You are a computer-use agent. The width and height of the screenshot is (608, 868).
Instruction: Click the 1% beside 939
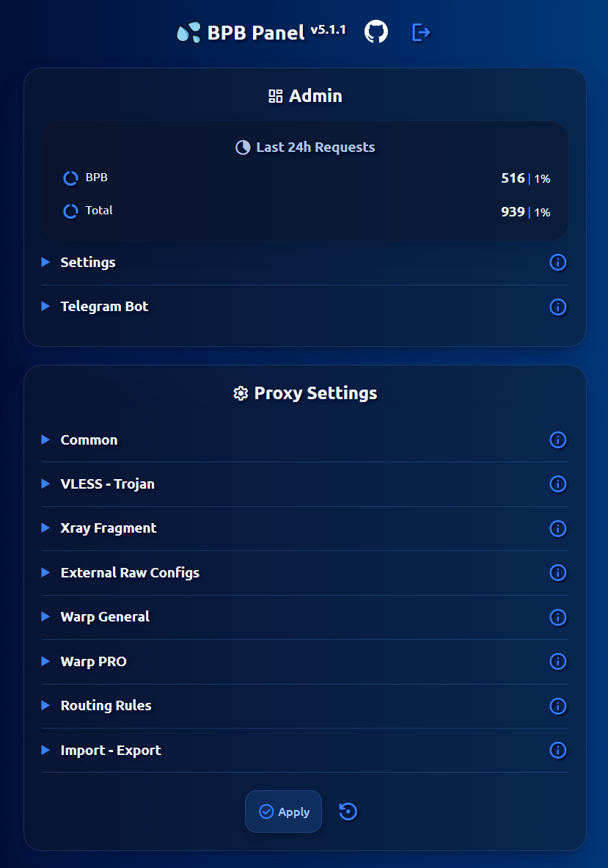coord(542,213)
